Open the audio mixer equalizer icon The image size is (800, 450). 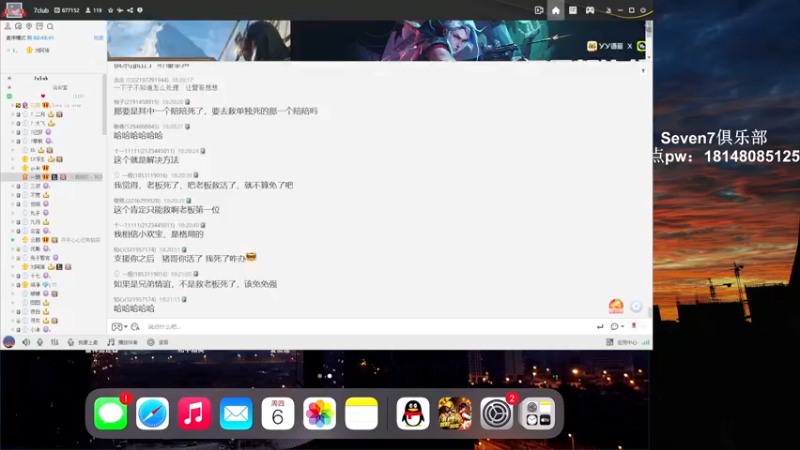coord(54,342)
